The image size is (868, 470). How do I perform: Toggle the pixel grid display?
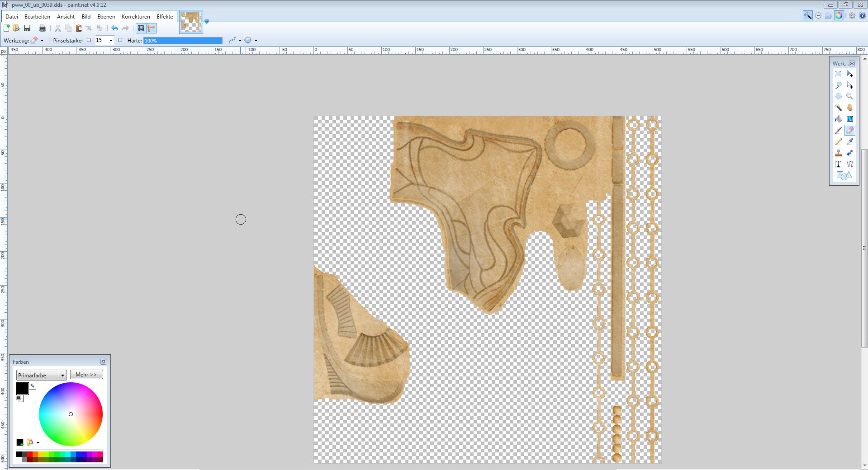[141, 28]
